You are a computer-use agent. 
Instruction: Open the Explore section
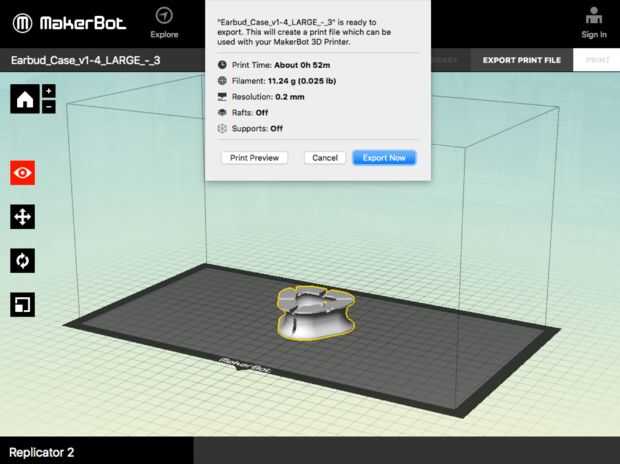pos(164,23)
